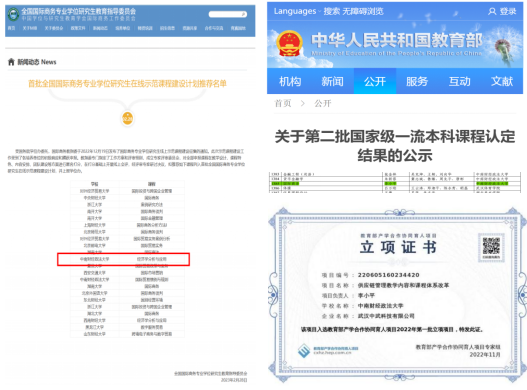Screen dimensions: 527x390
Task: Click the orange date badge under the title
Action: 127,118
